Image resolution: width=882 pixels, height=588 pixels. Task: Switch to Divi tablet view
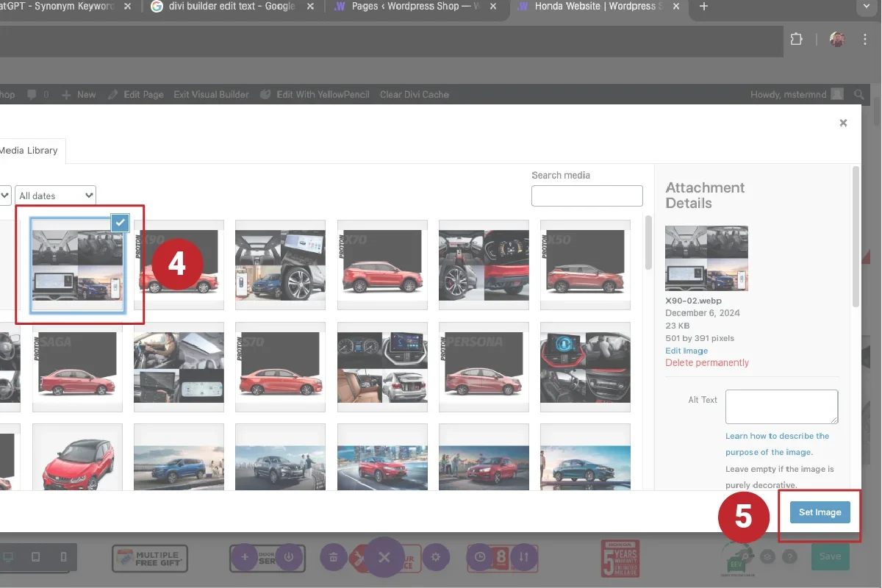(35, 557)
